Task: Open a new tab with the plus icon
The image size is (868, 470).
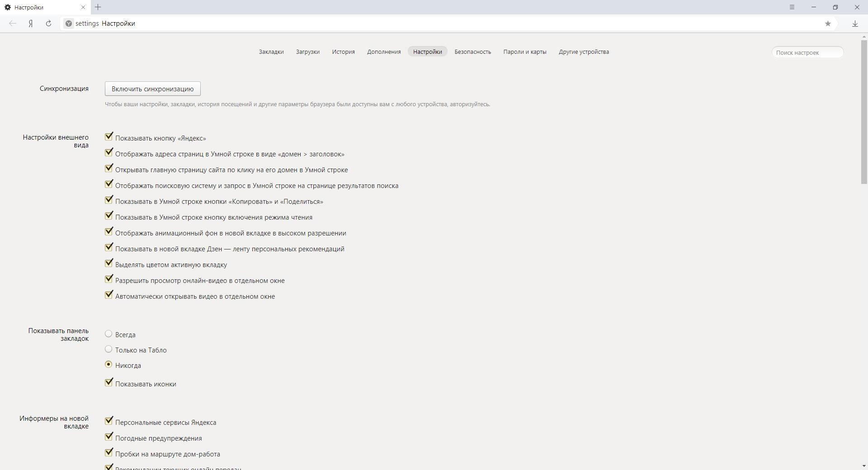Action: (x=98, y=7)
